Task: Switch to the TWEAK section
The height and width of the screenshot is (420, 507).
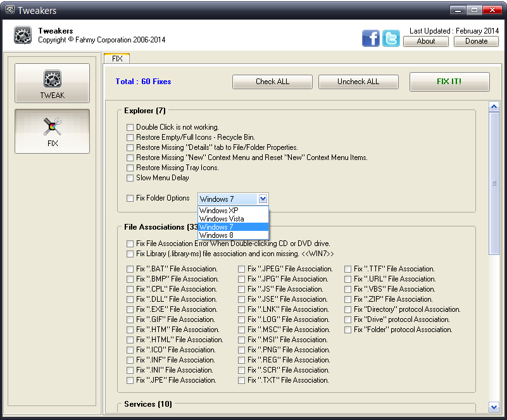Action: tap(52, 83)
